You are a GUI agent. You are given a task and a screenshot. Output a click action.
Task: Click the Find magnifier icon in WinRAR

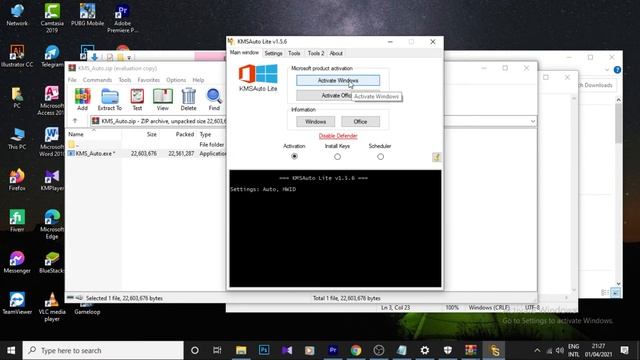coord(214,99)
